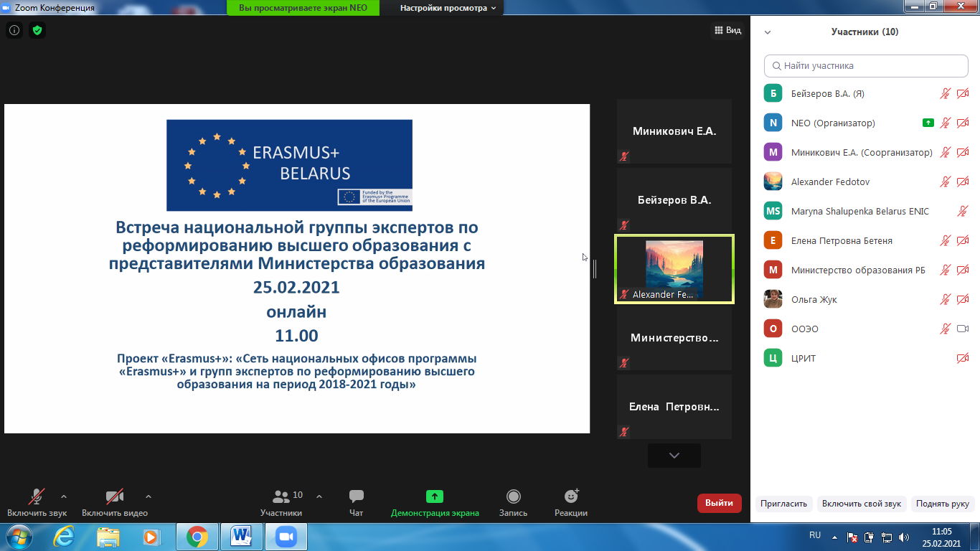Collapse participants panel chevron beside Участники (10)
980x551 pixels.
click(x=768, y=32)
